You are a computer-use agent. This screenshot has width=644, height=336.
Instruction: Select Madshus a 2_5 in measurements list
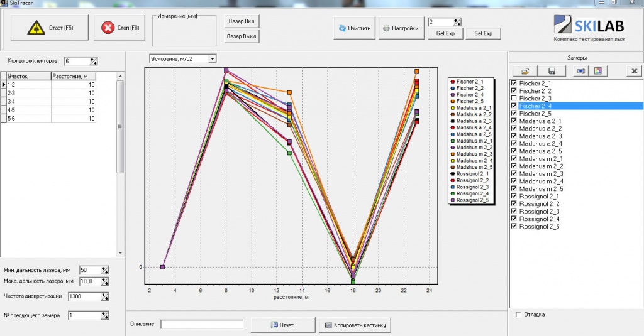pos(540,151)
